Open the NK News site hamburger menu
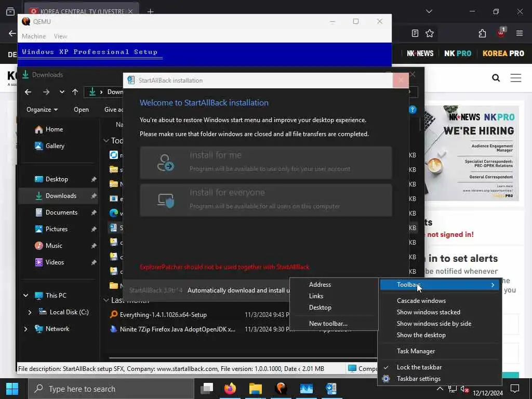 [516, 78]
